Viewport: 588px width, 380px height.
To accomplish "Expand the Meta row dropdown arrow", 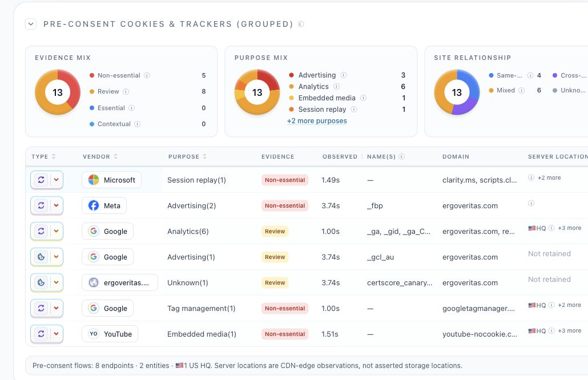I will tap(57, 205).
